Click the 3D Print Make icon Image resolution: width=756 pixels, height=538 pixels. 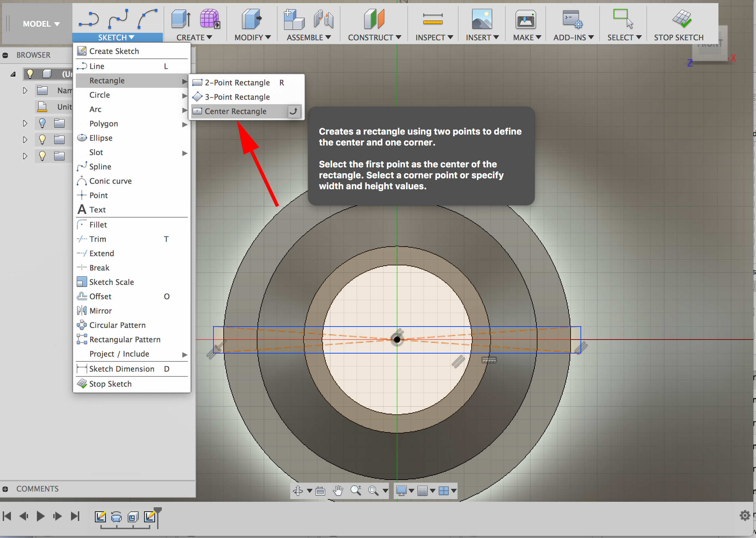pyautogui.click(x=526, y=20)
